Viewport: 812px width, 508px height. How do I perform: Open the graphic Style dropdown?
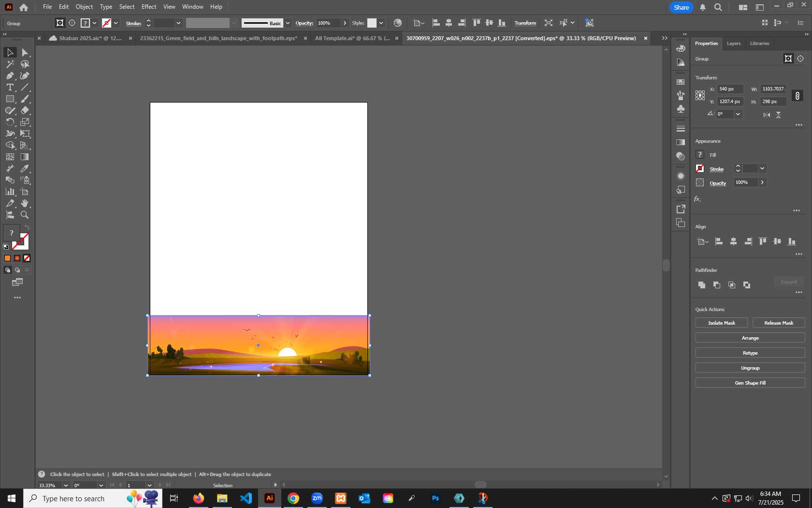[x=381, y=23]
